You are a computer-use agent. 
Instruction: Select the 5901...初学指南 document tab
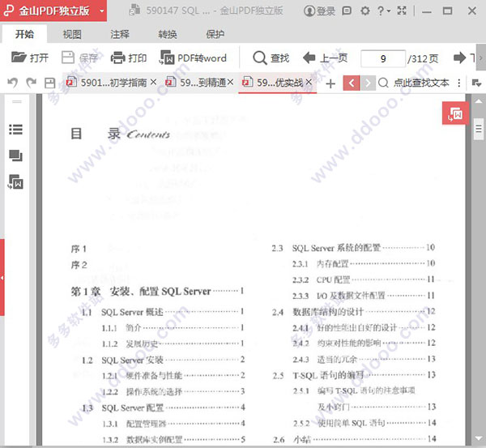coord(106,83)
